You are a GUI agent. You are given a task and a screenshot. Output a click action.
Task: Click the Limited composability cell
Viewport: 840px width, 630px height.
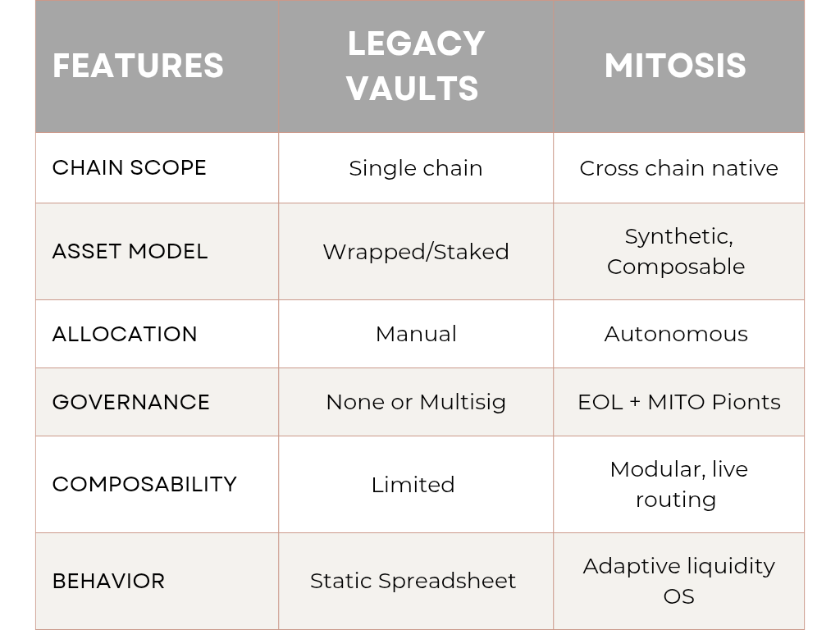pos(416,484)
